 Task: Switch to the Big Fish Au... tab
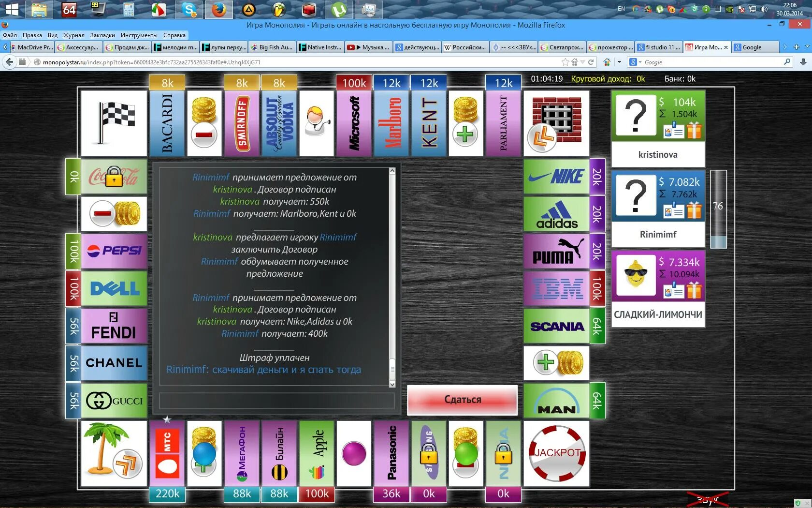[272, 47]
